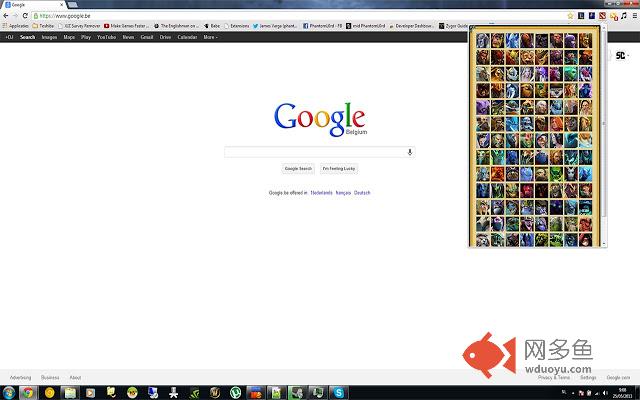Screen dimensions: 640x400
Task: Select the top-right hero portrait in popup
Action: click(x=585, y=41)
